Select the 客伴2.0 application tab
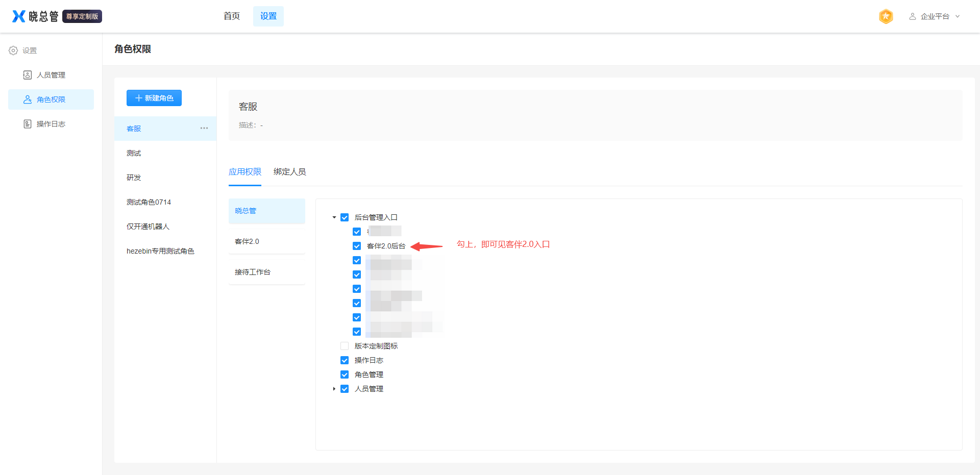Screen dimensions: 980x475 point(267,241)
